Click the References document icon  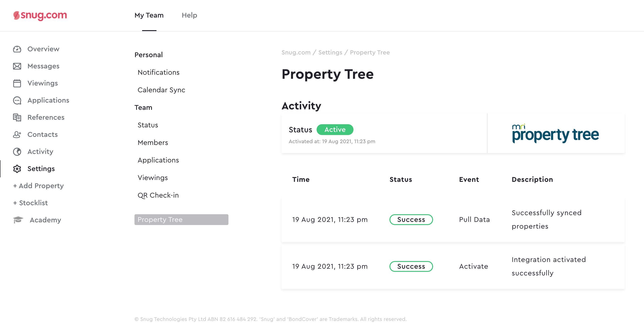(17, 117)
